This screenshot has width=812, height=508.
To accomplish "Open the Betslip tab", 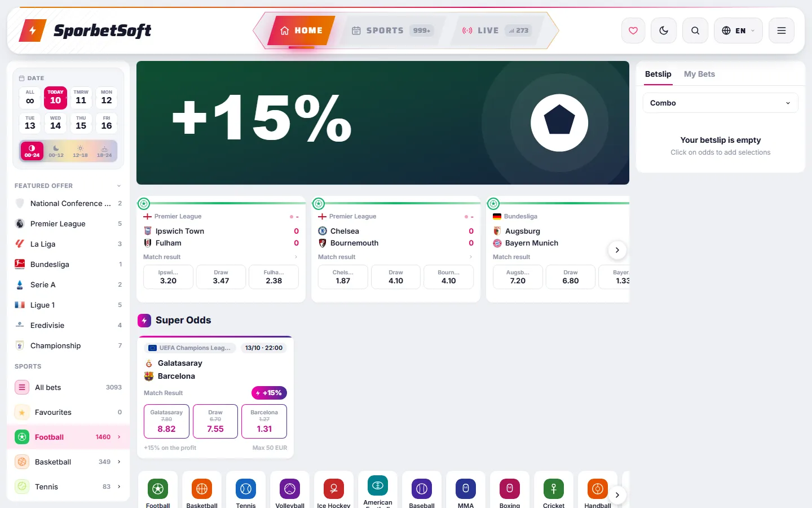I will [658, 74].
